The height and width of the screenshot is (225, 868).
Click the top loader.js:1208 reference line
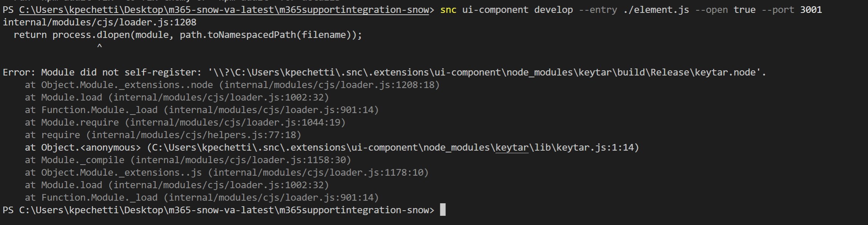100,22
